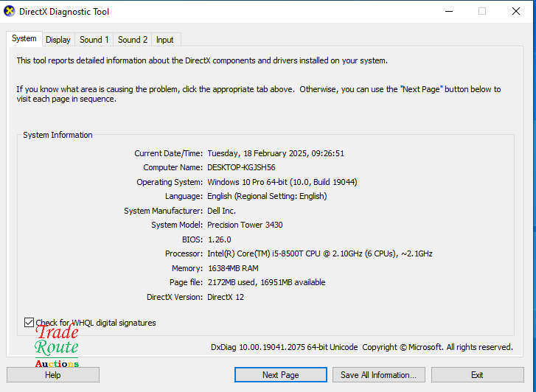Click the Processor label
Image resolution: width=536 pixels, height=392 pixels.
pos(184,253)
